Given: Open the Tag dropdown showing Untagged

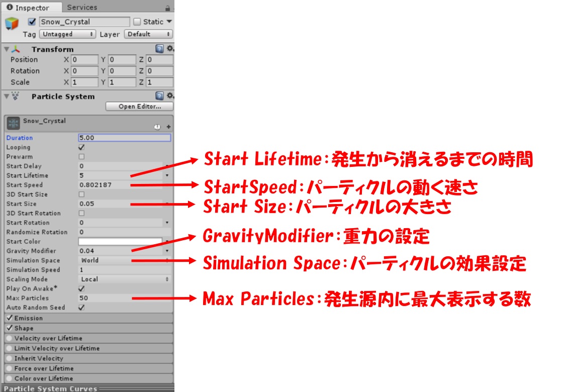Looking at the screenshot, I should pos(67,34).
